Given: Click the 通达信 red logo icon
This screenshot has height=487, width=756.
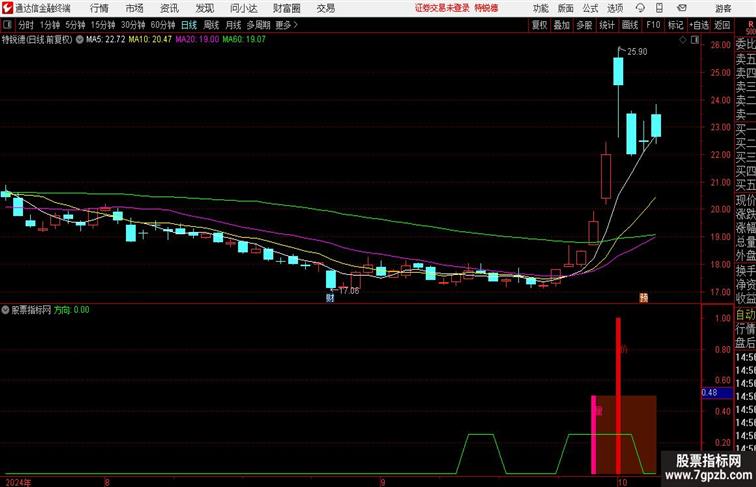Looking at the screenshot, I should coord(8,8).
